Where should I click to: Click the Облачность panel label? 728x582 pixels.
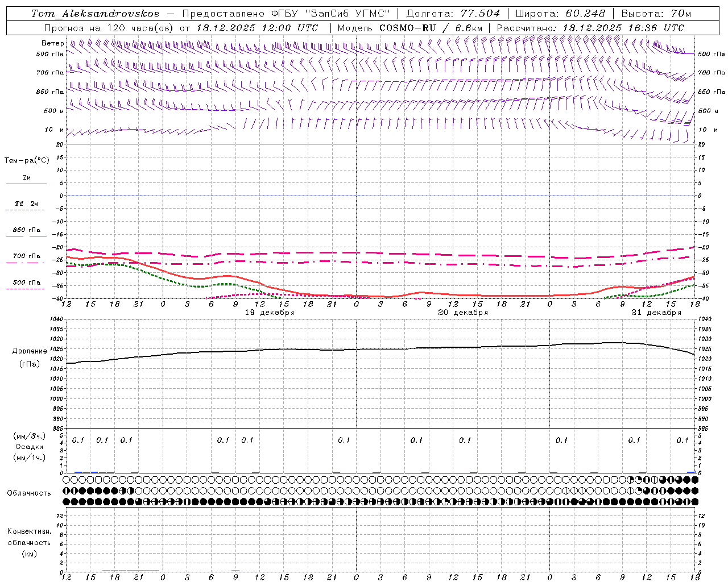(x=29, y=493)
